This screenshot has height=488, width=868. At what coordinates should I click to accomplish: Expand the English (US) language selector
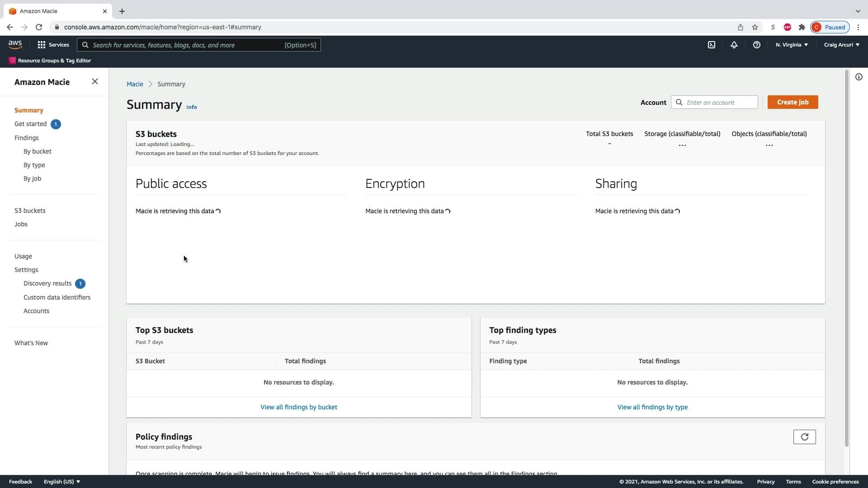[62, 482]
